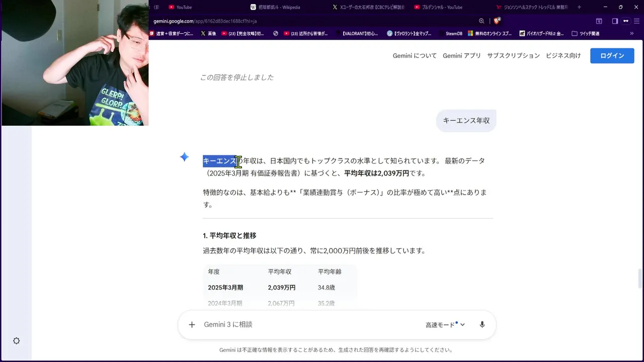Open settings gear icon in left sidebar
The width and height of the screenshot is (644, 362).
pos(16,341)
